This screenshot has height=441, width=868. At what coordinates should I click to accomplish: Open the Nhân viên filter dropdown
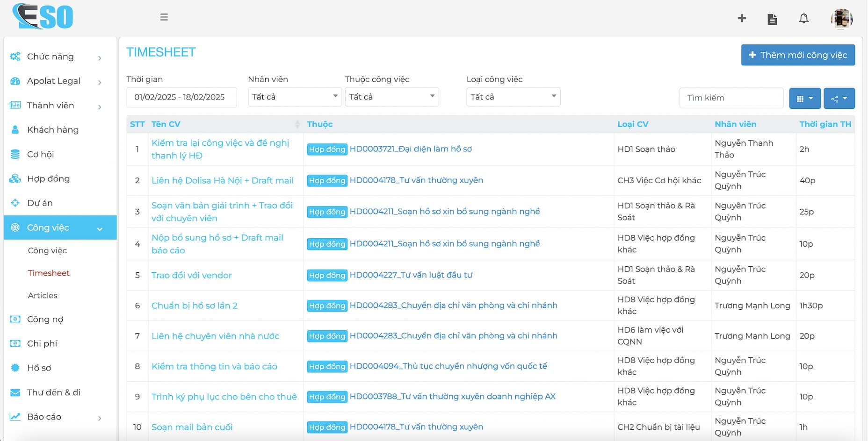coord(295,97)
